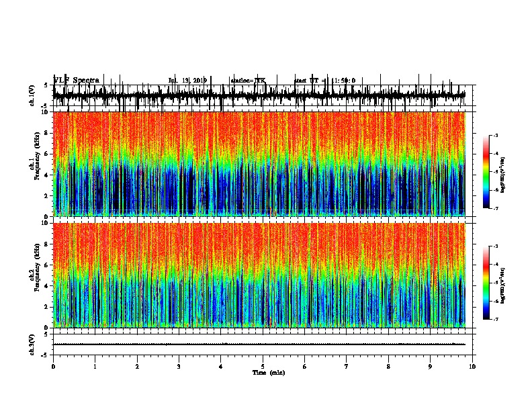The image size is (532, 411).
Task: Click the '2' kHz tick of ch.2 spectrogram
Action: tap(47, 307)
